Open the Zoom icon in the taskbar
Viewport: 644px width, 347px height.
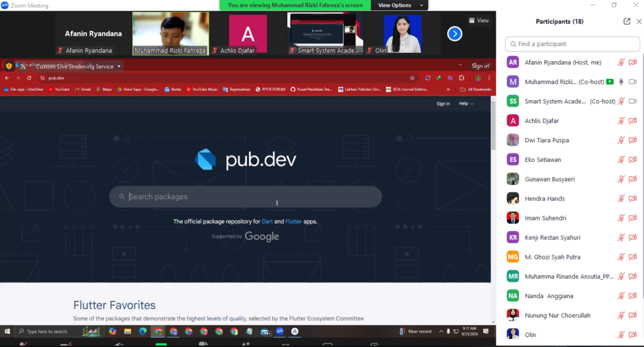pyautogui.click(x=280, y=331)
